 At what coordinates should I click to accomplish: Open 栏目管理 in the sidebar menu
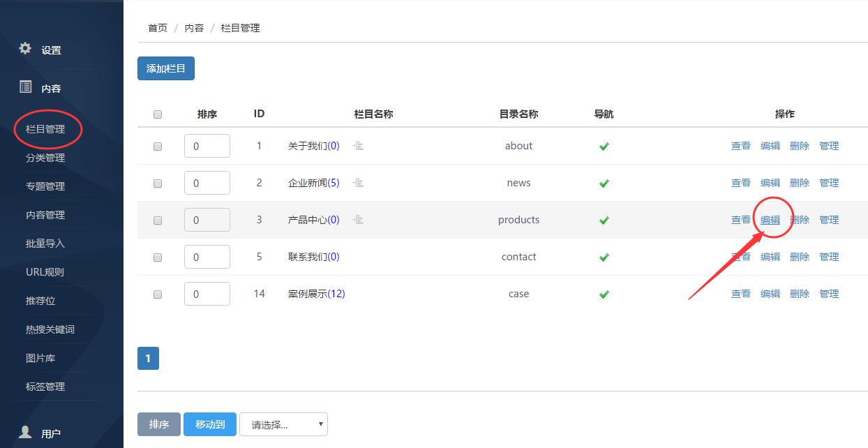coord(45,129)
